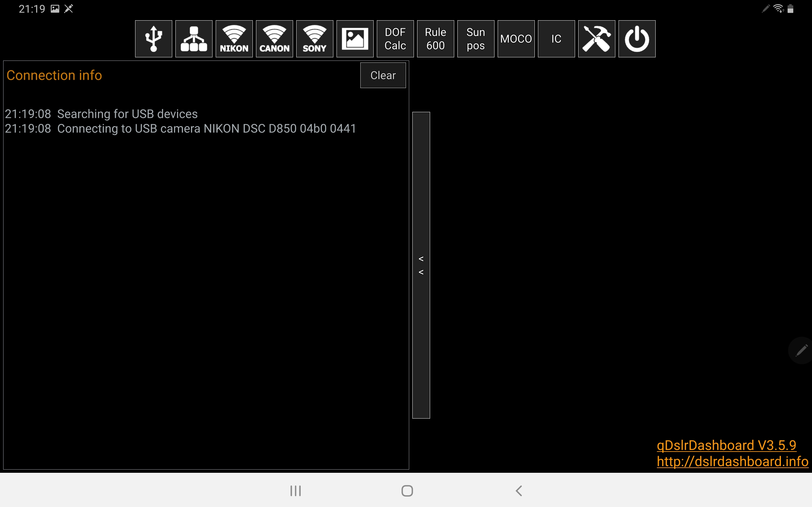
Task: Open the Sun position tool
Action: click(475, 38)
